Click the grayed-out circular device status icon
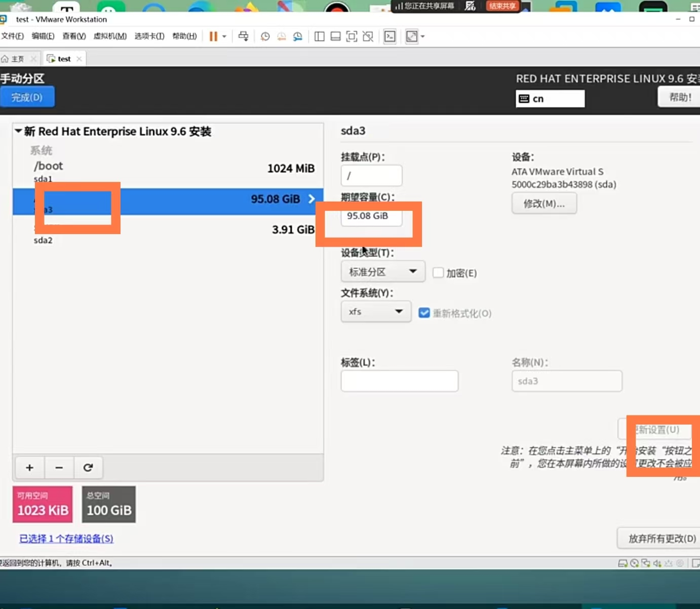 [x=680, y=563]
